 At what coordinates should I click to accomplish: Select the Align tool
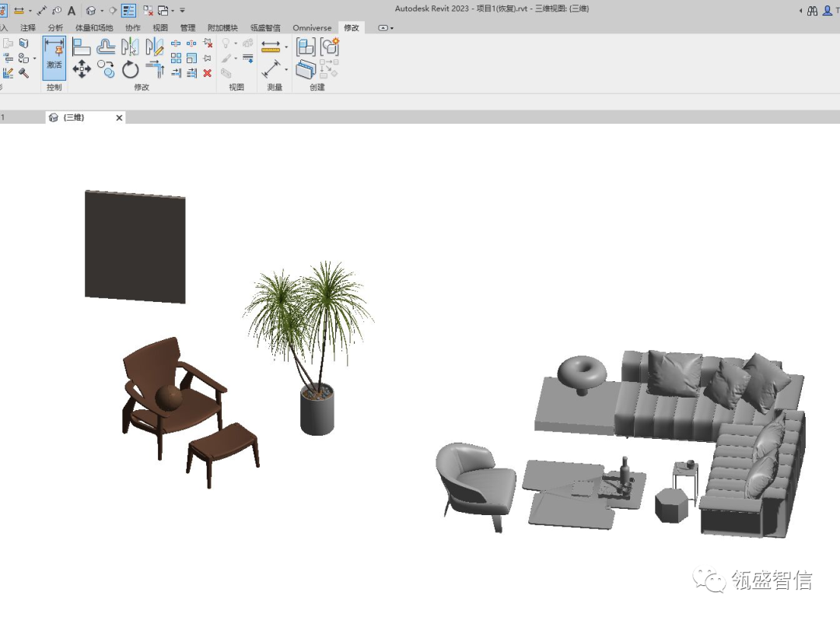click(x=81, y=47)
